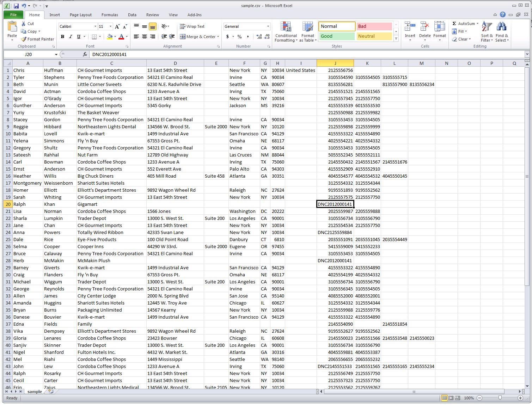532x405 pixels.
Task: Click Decrease Indent icon
Action: coord(164,37)
